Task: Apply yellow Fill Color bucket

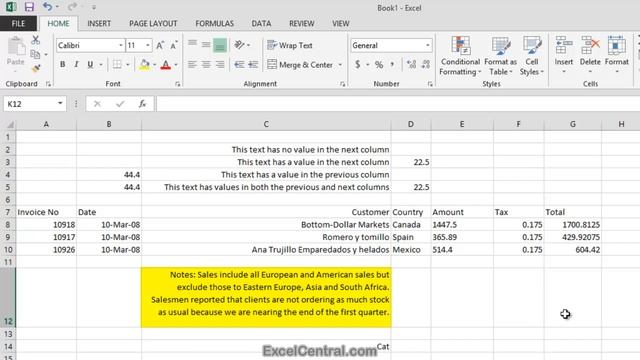Action: tap(144, 64)
